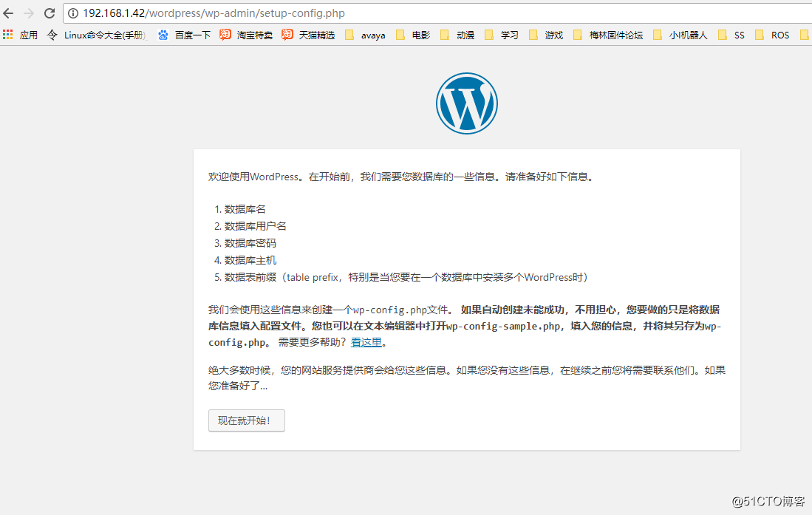Open the 应用 apps grid shortcut
Screen dimensions: 812x515
pyautogui.click(x=20, y=35)
